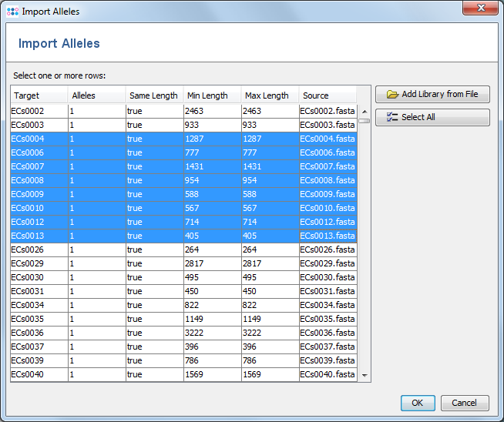Click the Max Length column header
The width and height of the screenshot is (504, 422).
[x=270, y=95]
